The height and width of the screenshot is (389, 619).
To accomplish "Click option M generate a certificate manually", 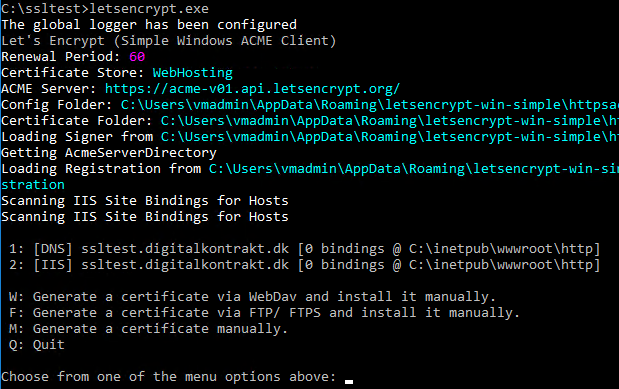I will pos(148,329).
